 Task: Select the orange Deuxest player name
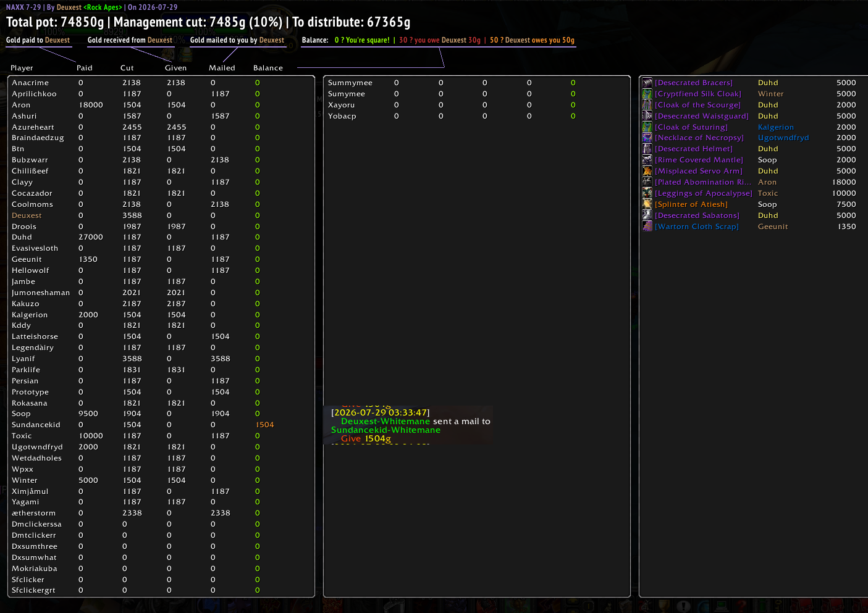pos(27,215)
